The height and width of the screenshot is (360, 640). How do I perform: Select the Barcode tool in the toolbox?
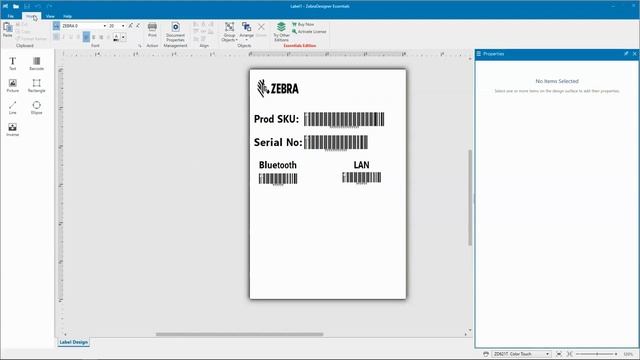pyautogui.click(x=36, y=64)
